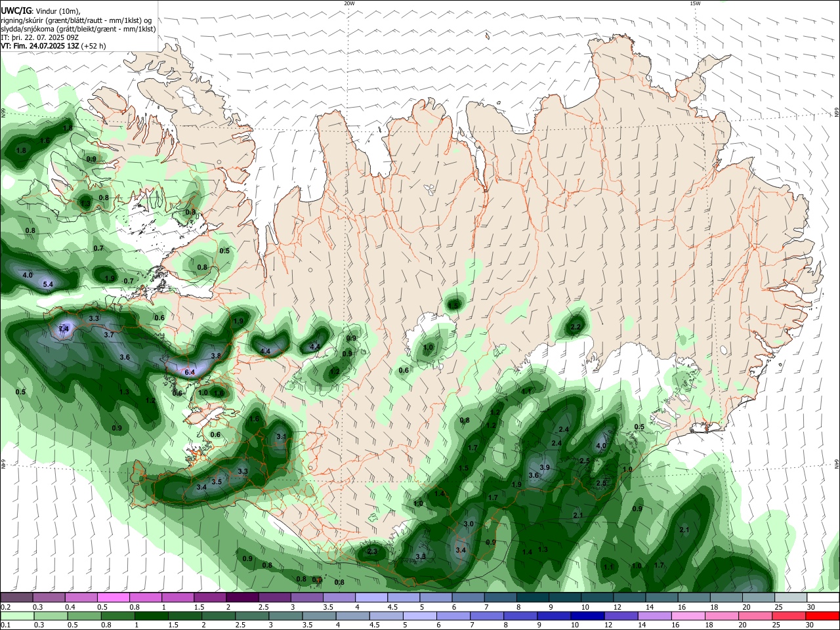Pick the crimson 25 swatch in bottom scale

pyautogui.click(x=789, y=616)
